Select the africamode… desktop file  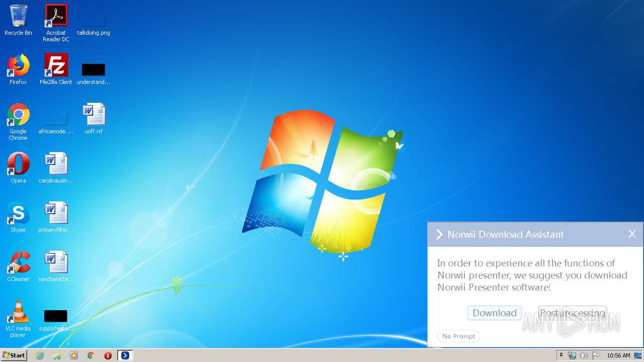coord(56,123)
